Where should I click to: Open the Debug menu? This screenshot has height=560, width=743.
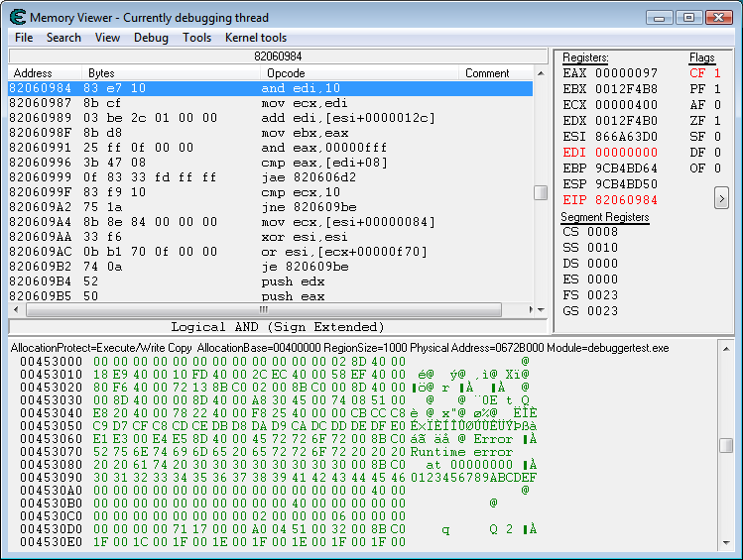pos(151,38)
